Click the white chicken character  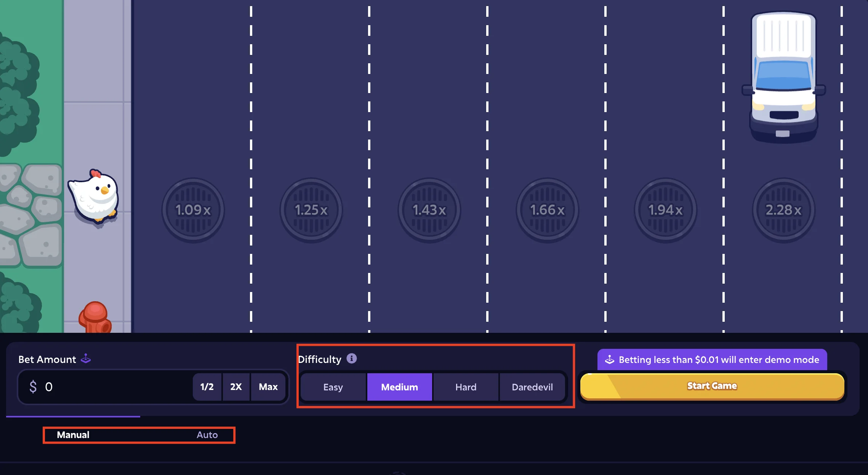(94, 197)
